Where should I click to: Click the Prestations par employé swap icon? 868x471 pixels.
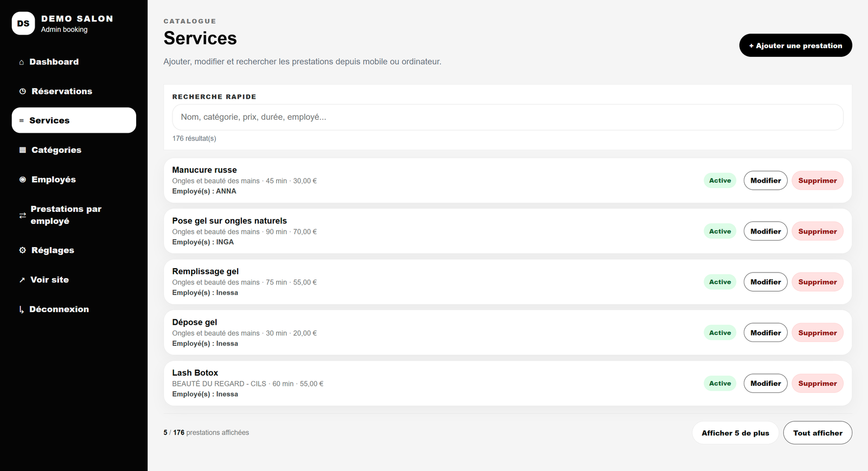[x=22, y=215]
